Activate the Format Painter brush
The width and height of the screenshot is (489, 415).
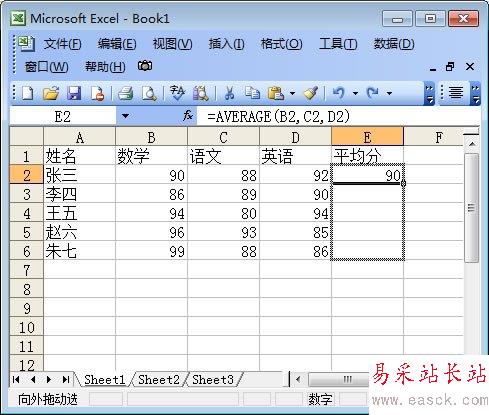coord(310,93)
